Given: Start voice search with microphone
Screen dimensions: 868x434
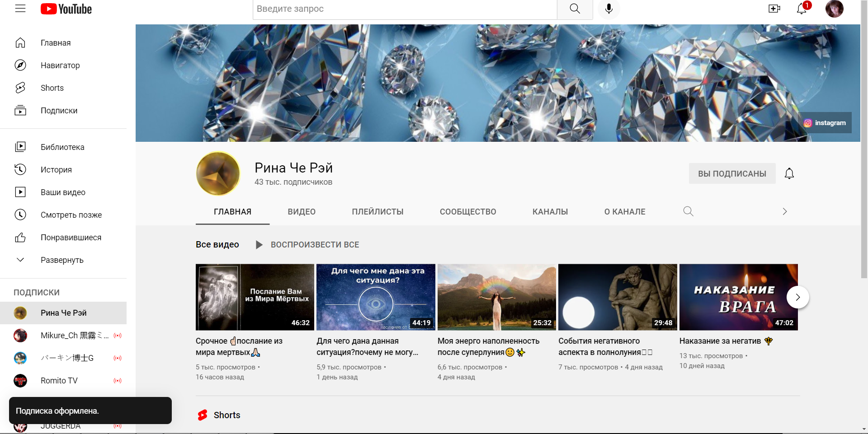Looking at the screenshot, I should click(x=609, y=9).
